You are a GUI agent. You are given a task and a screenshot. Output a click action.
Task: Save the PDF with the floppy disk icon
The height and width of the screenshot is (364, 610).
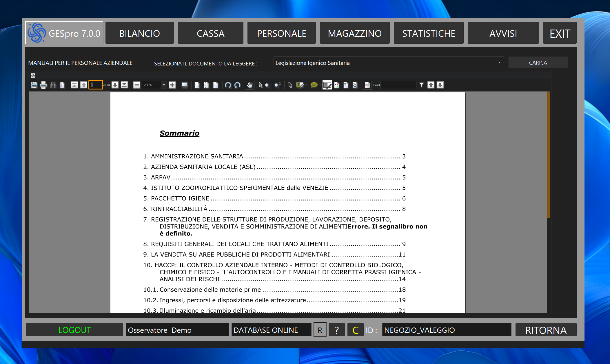click(34, 85)
